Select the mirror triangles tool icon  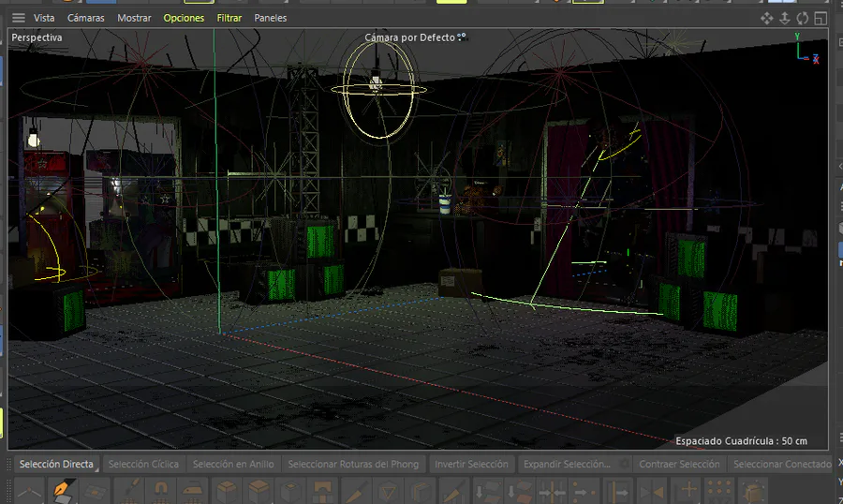point(654,491)
